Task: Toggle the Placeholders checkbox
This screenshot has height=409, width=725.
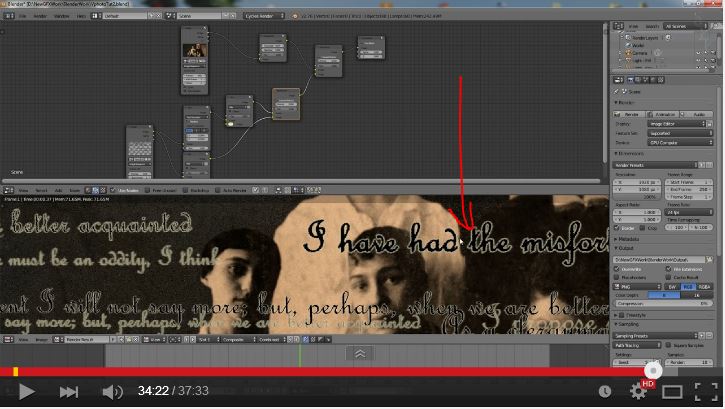Action: tap(617, 277)
